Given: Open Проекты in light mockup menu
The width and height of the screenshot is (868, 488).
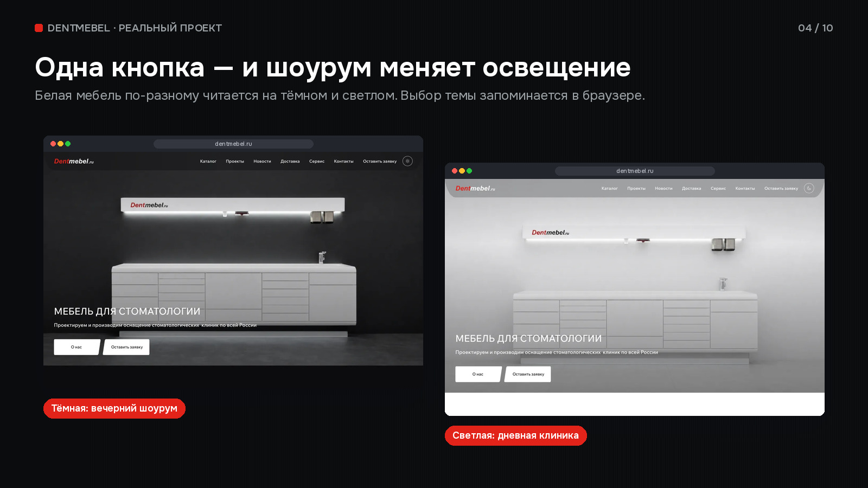Looking at the screenshot, I should (x=636, y=188).
